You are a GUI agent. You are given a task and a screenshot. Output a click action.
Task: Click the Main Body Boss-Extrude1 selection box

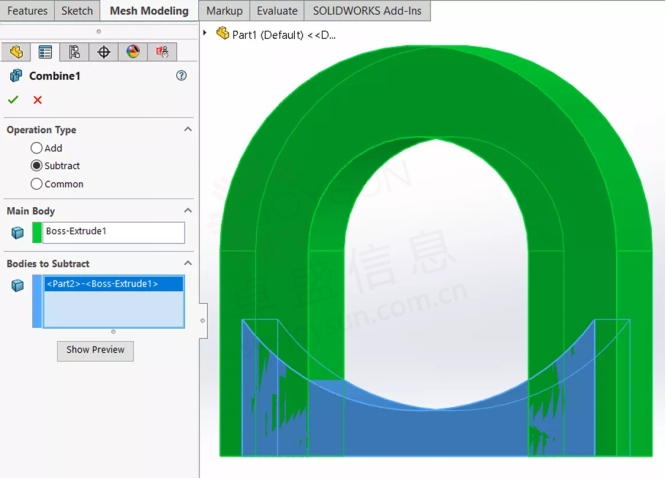[x=113, y=232]
